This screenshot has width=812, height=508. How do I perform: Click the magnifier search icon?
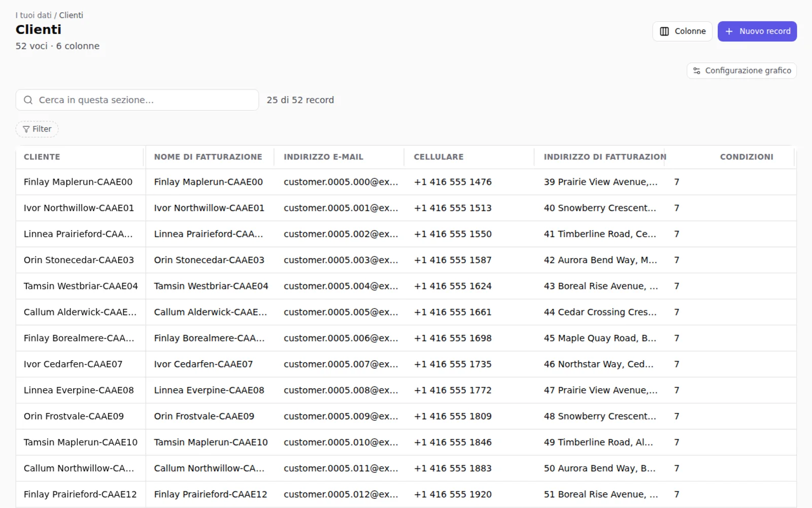click(x=28, y=100)
